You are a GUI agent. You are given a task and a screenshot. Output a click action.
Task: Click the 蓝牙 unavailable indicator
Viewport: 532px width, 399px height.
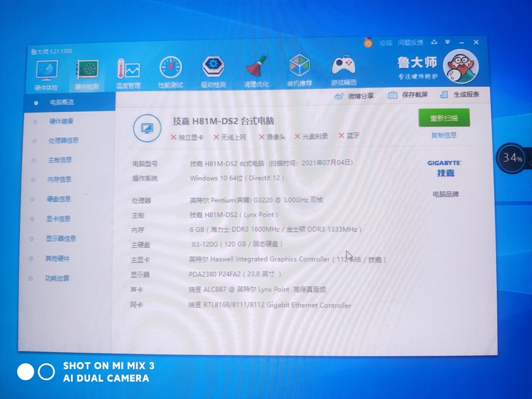point(349,136)
